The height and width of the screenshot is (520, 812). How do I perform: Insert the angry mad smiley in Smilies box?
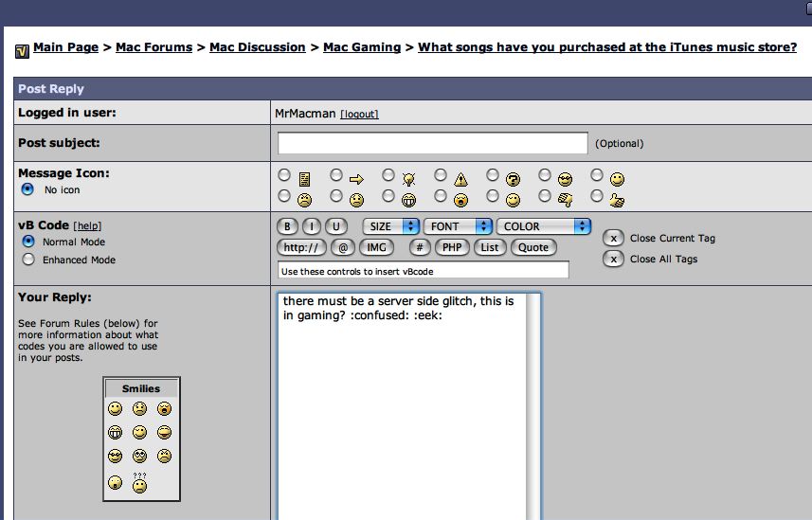(x=164, y=456)
